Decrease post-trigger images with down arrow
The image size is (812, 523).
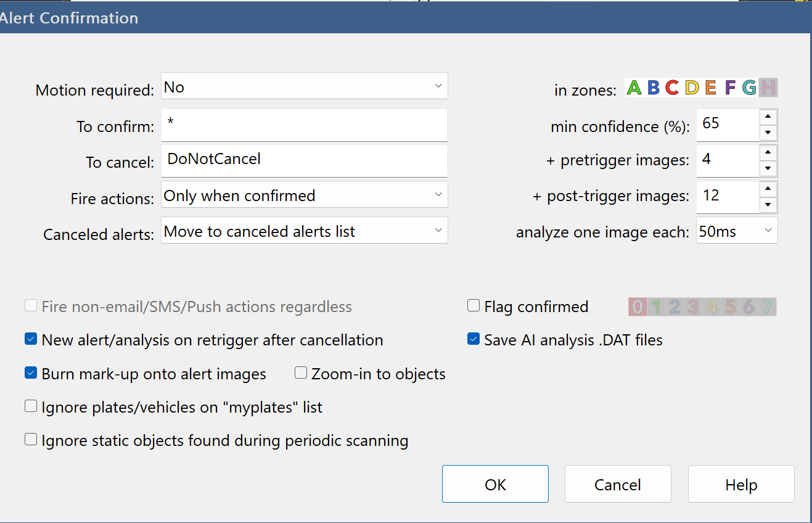(768, 204)
